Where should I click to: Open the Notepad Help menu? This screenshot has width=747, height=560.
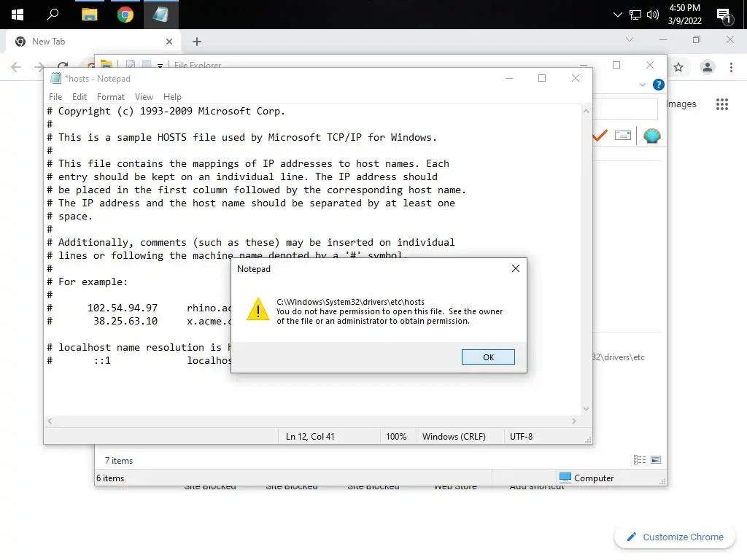click(172, 97)
